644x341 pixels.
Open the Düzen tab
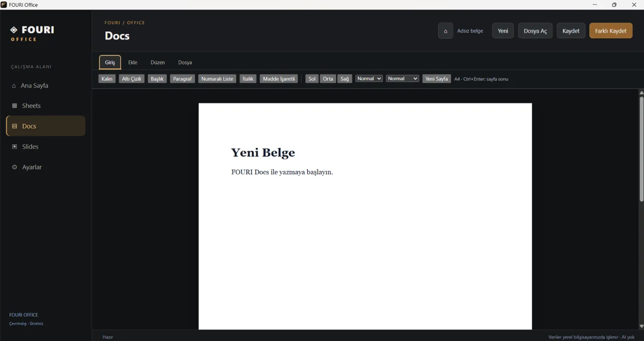coord(157,62)
